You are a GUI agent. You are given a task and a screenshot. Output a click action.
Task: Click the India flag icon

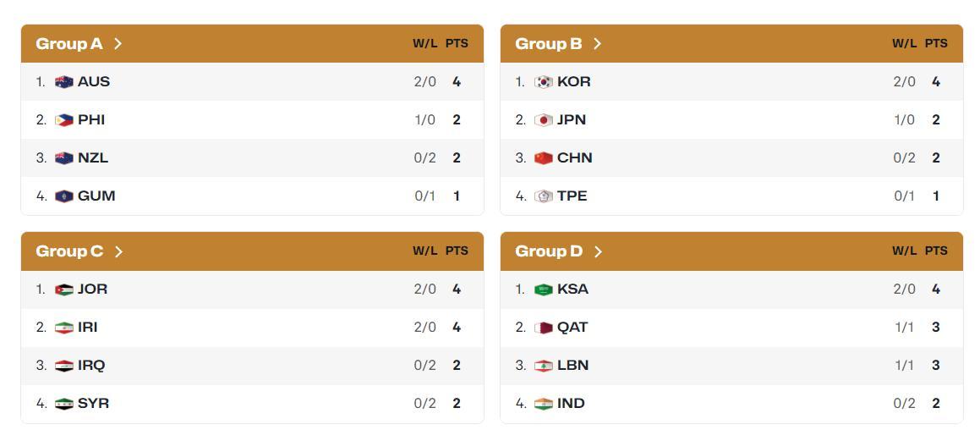pyautogui.click(x=543, y=404)
